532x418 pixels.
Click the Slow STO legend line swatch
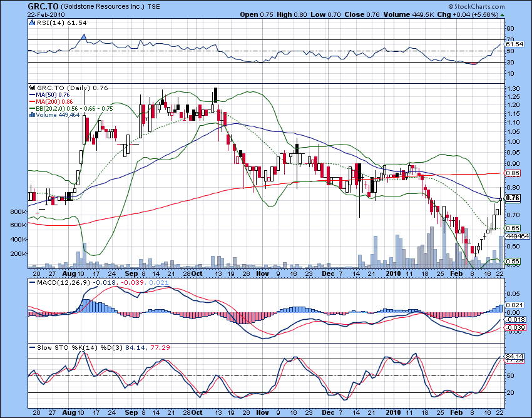point(33,347)
